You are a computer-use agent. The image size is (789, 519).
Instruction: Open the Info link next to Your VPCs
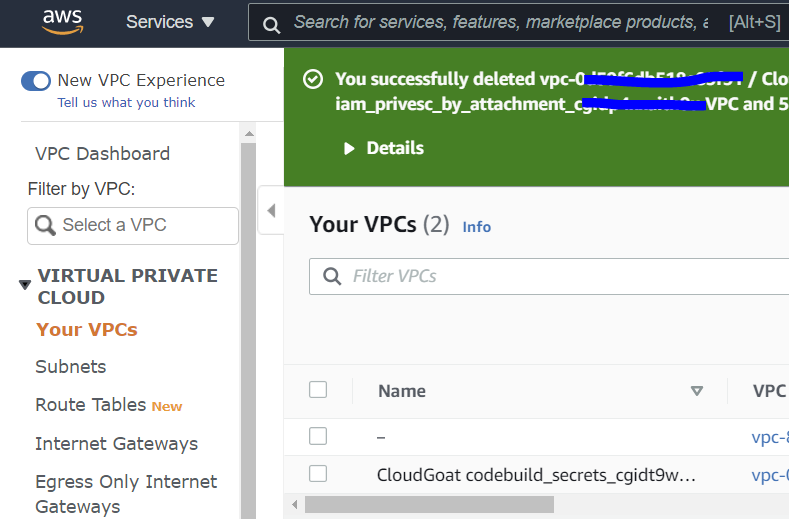click(477, 227)
